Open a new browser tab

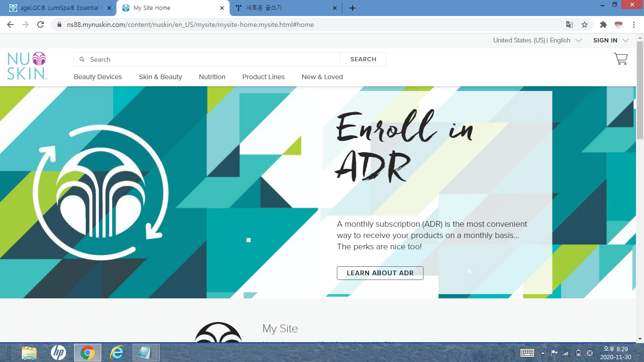[353, 8]
